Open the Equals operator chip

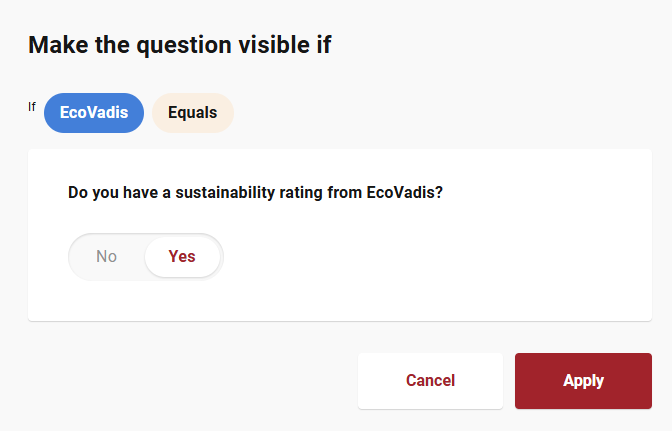pyautogui.click(x=193, y=113)
